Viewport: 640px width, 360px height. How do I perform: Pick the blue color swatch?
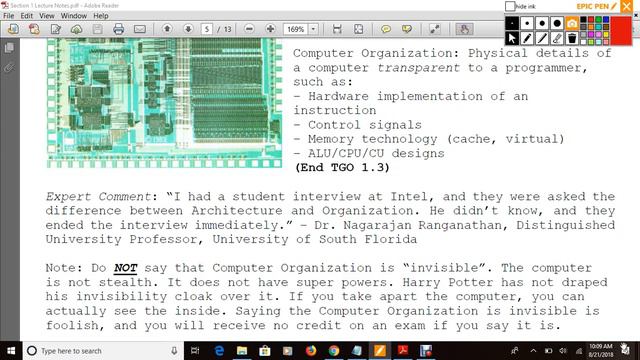[x=606, y=19]
